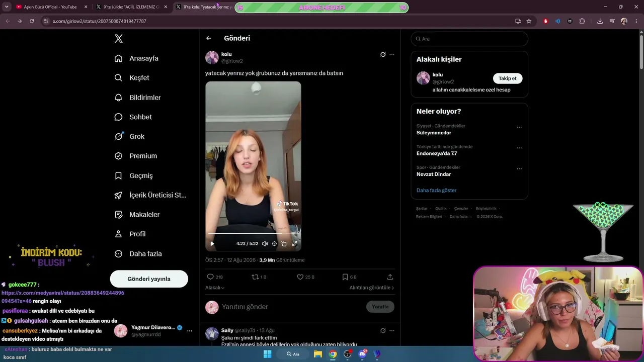This screenshot has height=362, width=644.
Task: Open the Chrome tab search dropdown
Action: tap(7, 7)
